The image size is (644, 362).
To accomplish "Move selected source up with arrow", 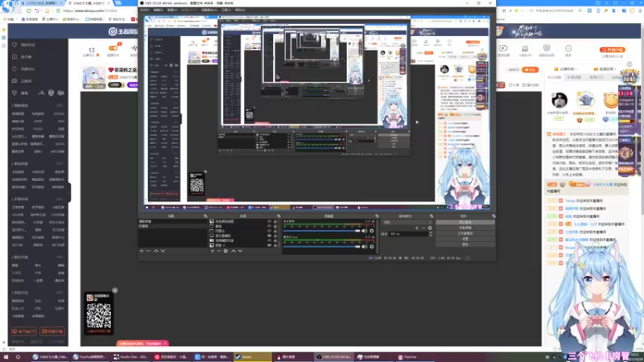I will coord(233,251).
